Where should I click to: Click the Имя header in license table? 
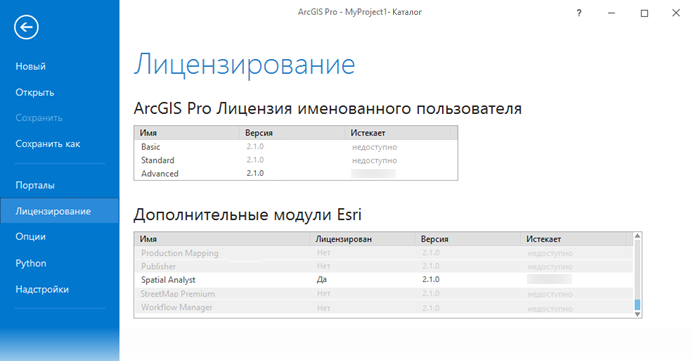point(148,133)
